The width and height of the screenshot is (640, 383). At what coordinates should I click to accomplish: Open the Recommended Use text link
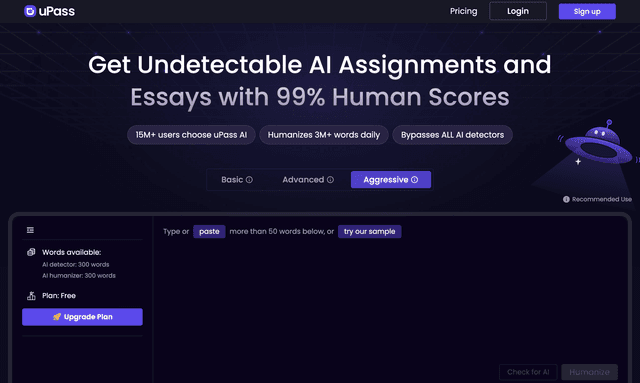click(x=602, y=199)
